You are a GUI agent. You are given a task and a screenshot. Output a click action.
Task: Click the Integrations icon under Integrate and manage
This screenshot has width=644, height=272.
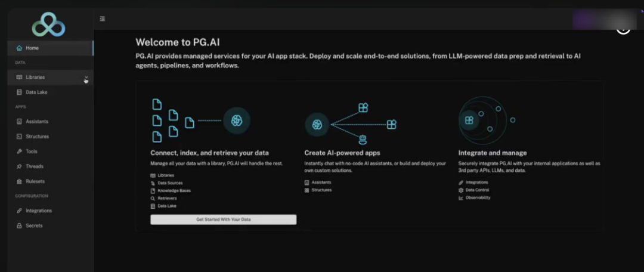[461, 183]
